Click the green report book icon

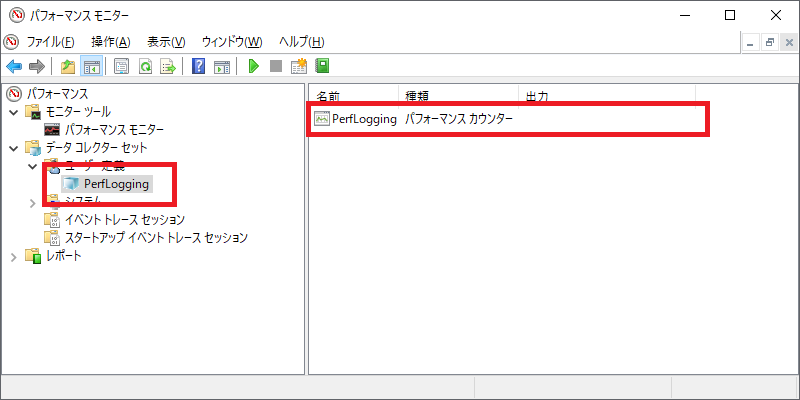(322, 67)
